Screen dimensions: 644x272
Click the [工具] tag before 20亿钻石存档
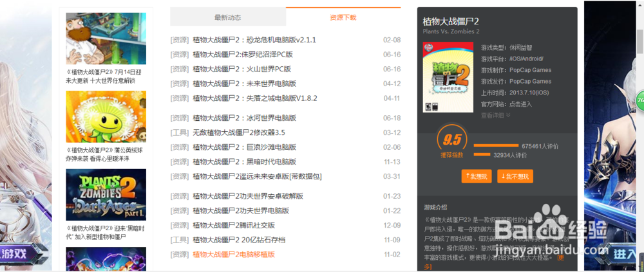[180, 240]
